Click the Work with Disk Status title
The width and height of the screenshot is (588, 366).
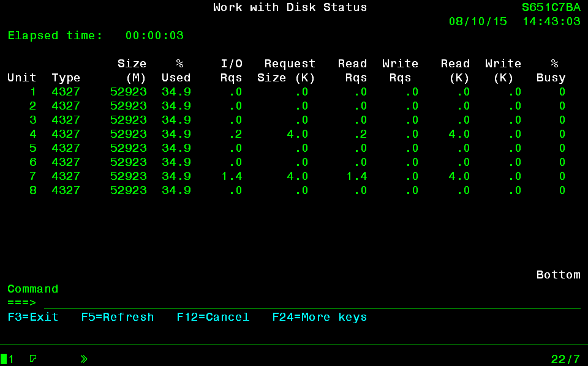tap(290, 7)
